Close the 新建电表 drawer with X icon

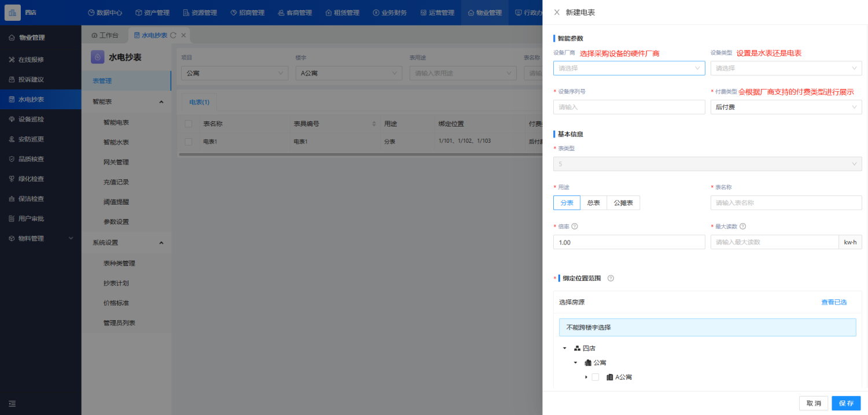tap(557, 12)
